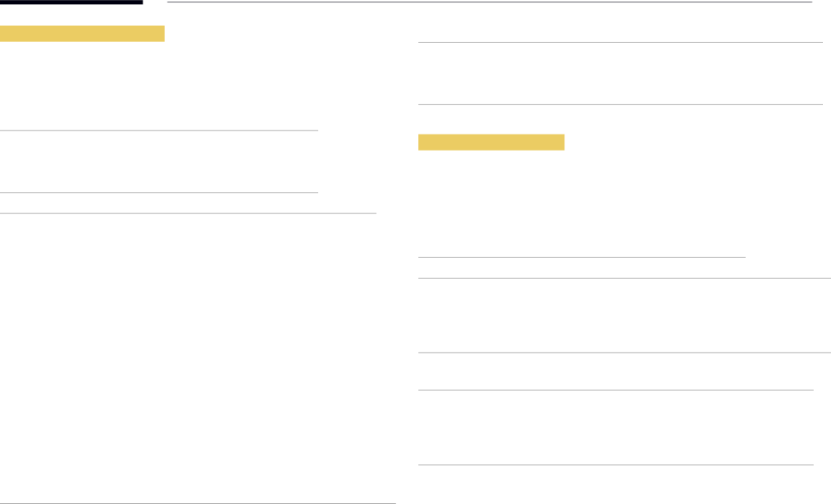Viewport: 831px width, 504px height.
Task: Click the yellow highlighted bar in right column
Action: [491, 143]
